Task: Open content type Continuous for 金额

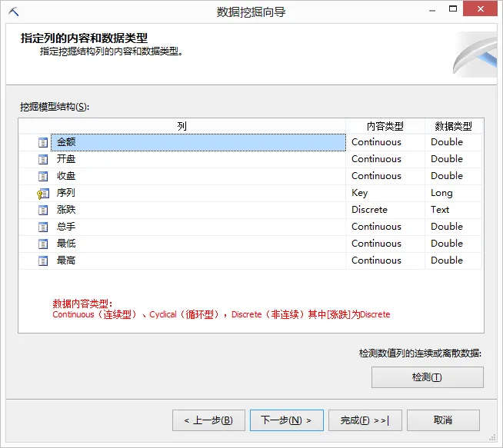Action: click(x=385, y=142)
